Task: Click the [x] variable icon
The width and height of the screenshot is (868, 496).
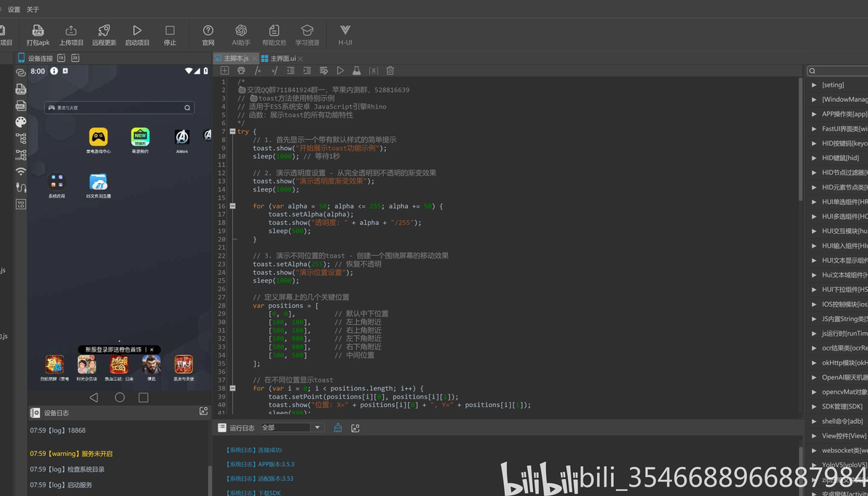Action: [374, 71]
